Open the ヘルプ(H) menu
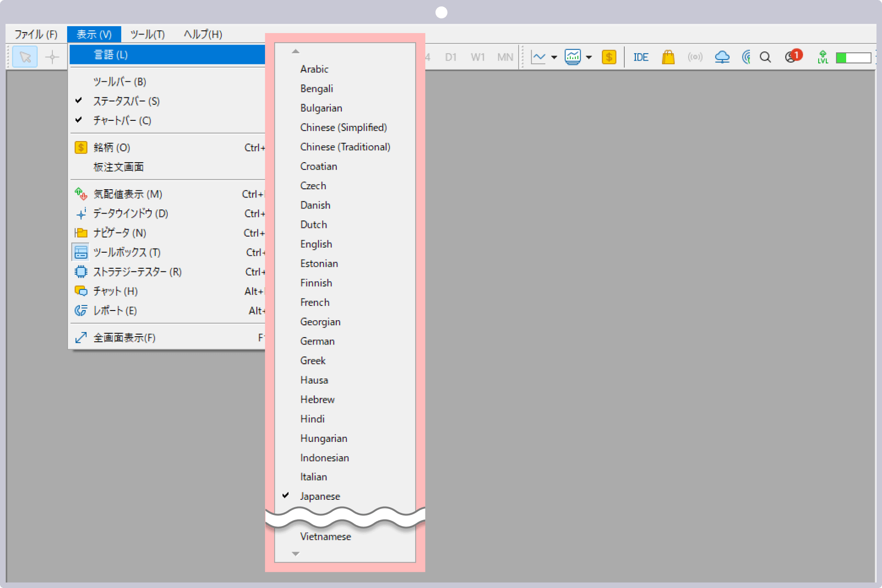Image resolution: width=882 pixels, height=588 pixels. pyautogui.click(x=203, y=34)
